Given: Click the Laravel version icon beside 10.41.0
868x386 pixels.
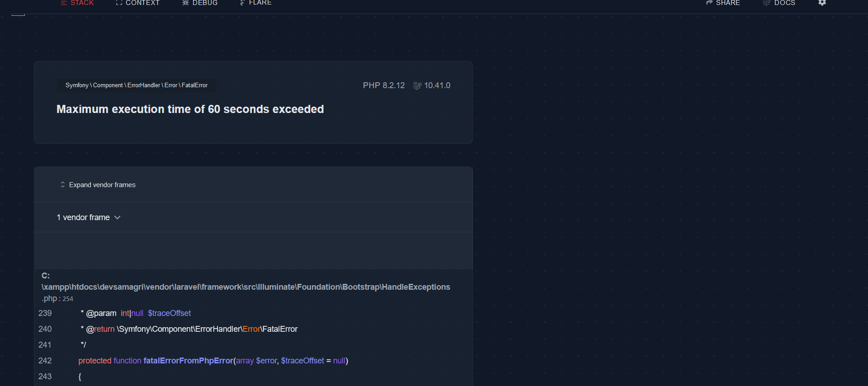Looking at the screenshot, I should [417, 86].
